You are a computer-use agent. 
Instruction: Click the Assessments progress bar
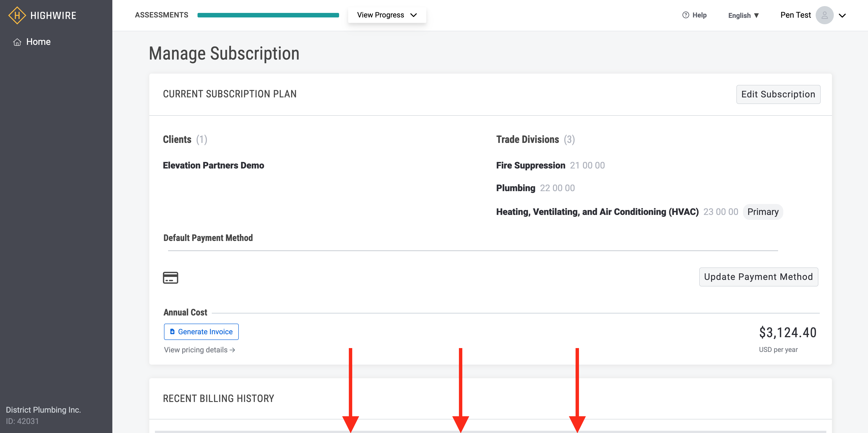[268, 15]
